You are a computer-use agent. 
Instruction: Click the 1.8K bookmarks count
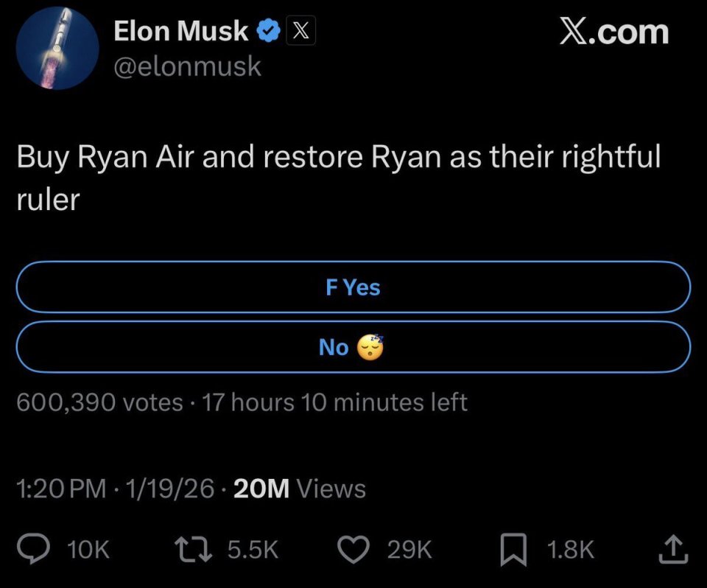(x=570, y=549)
